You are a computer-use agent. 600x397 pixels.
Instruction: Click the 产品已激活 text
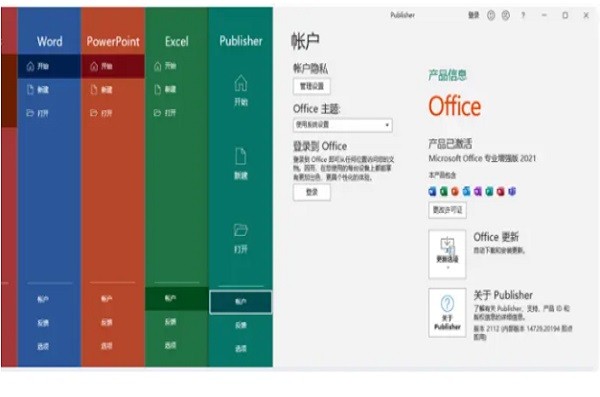click(450, 144)
